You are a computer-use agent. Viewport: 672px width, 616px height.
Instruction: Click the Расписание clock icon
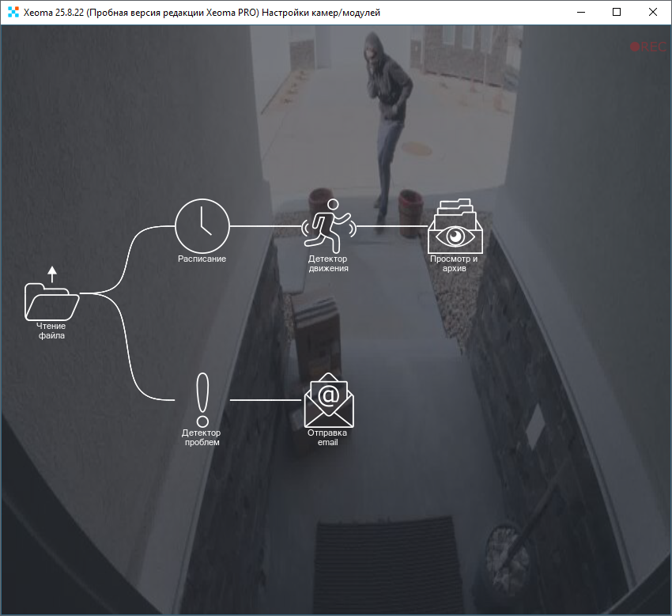(x=202, y=225)
